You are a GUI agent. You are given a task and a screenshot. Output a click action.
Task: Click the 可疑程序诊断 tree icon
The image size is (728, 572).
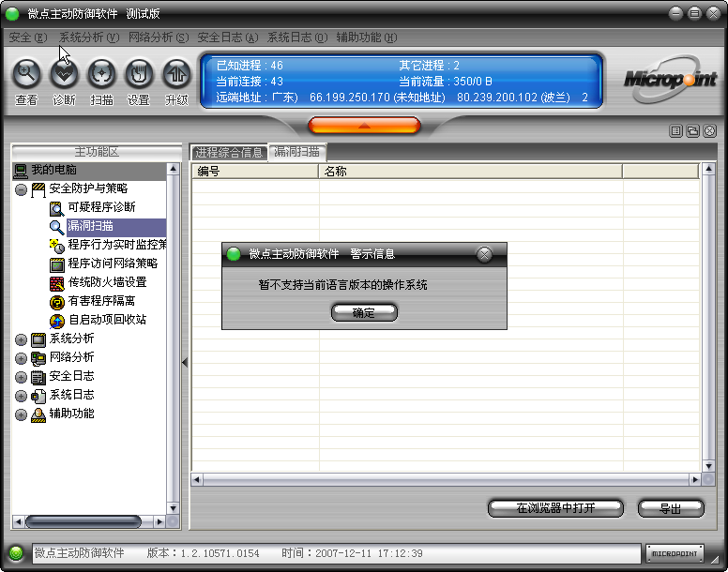56,208
